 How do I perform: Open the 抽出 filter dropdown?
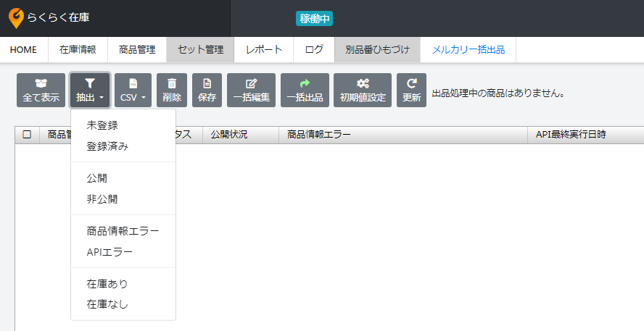click(90, 91)
